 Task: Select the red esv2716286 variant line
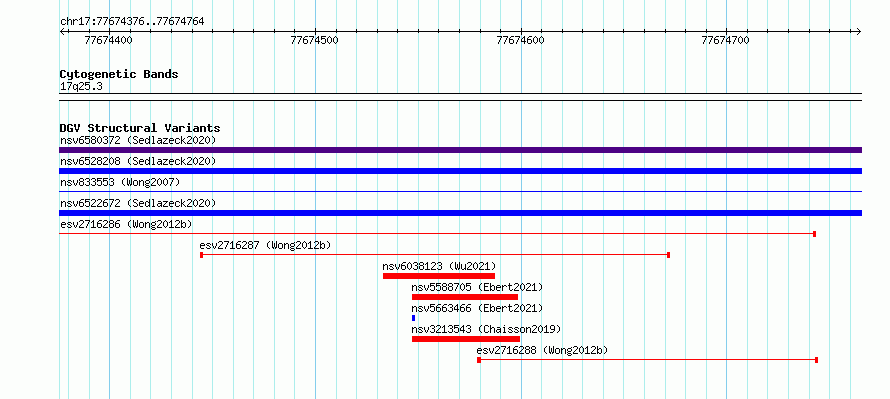coord(438,234)
